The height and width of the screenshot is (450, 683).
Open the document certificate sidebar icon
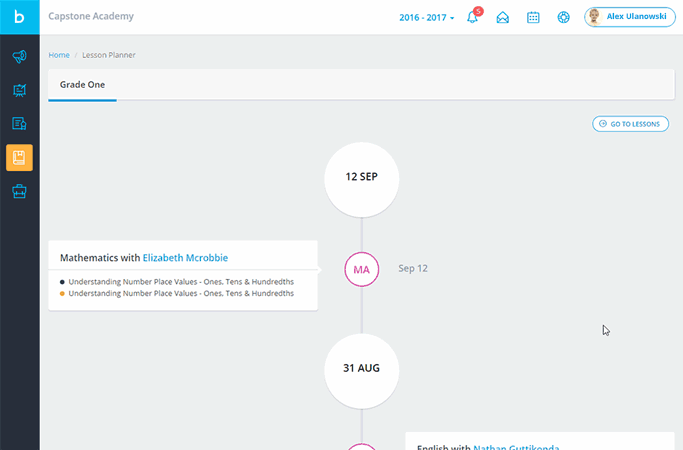pos(19,124)
